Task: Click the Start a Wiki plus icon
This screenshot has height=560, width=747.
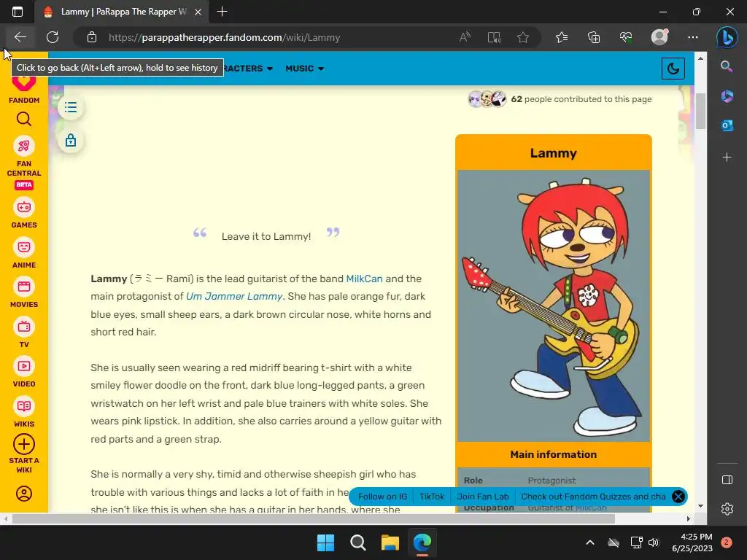Action: (24, 444)
